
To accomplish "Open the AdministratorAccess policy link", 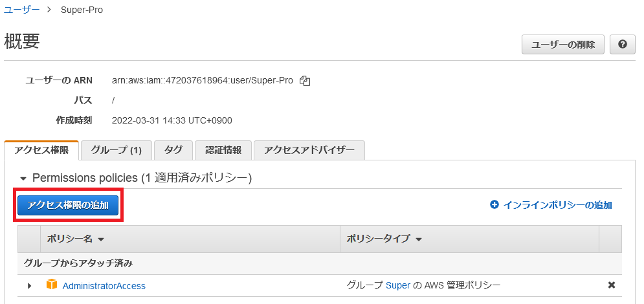I will 104,286.
